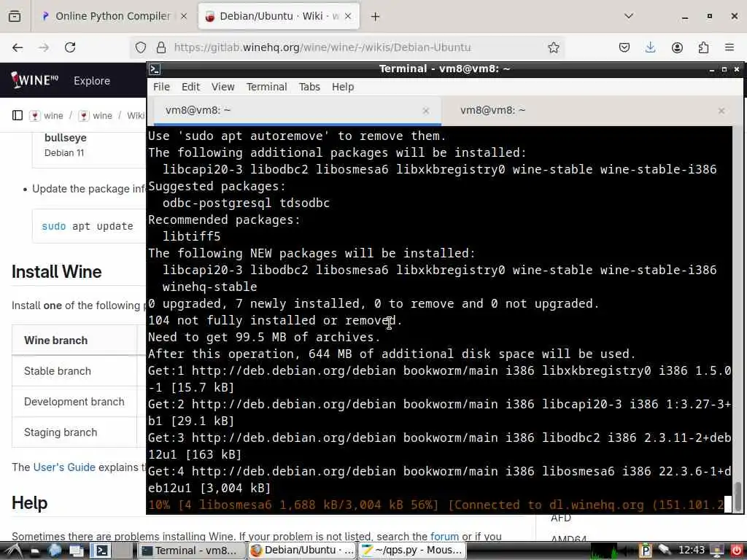The width and height of the screenshot is (747, 560).
Task: Click the sudo apt update code block
Action: [88, 226]
